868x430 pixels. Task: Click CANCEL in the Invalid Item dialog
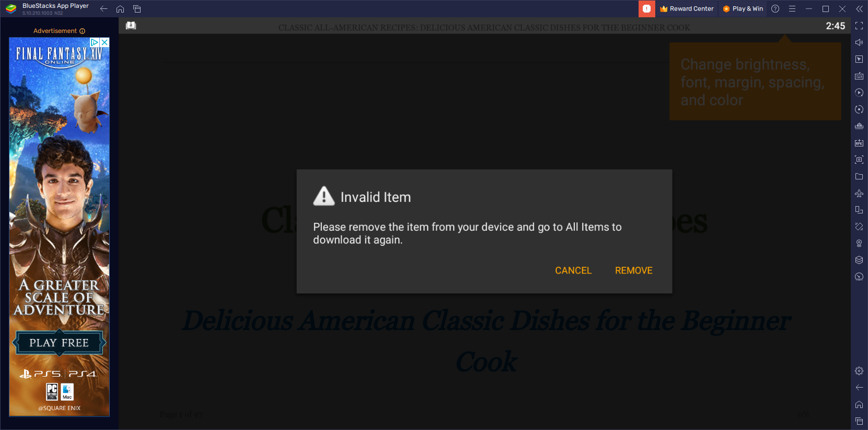pos(573,270)
